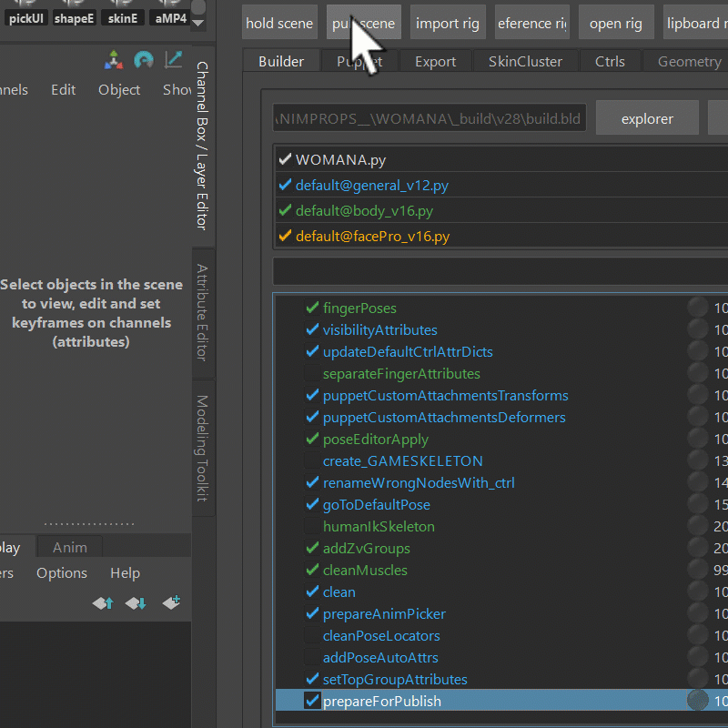
Task: Open the shelf scroll-down arrow
Action: tap(198, 23)
